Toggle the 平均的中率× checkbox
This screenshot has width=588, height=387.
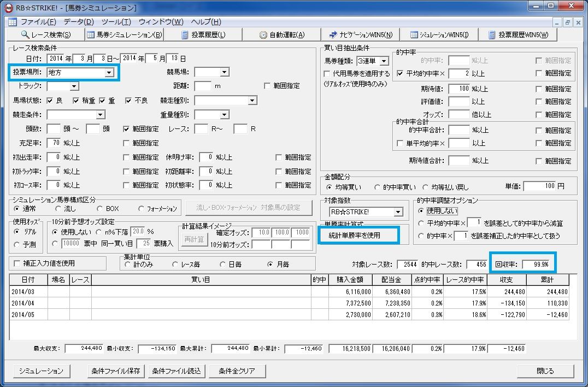pyautogui.click(x=400, y=73)
